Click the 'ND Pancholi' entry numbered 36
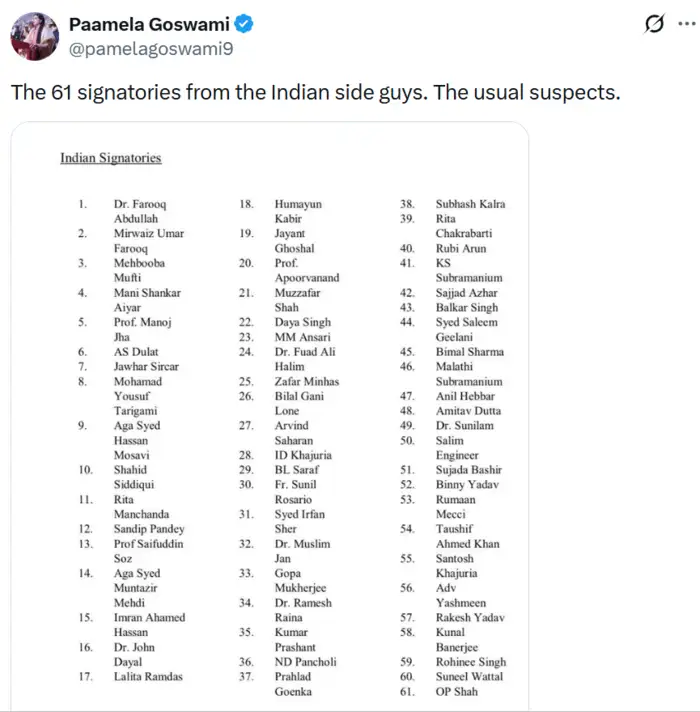Viewport: 700px width, 712px height. (305, 662)
